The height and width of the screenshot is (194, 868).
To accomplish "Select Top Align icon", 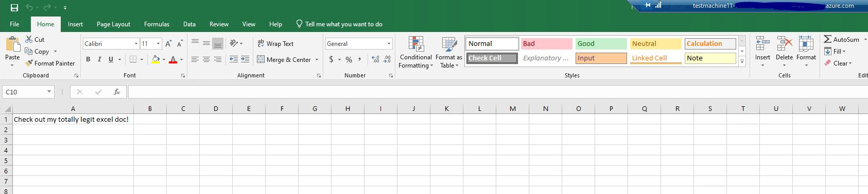I will 195,43.
